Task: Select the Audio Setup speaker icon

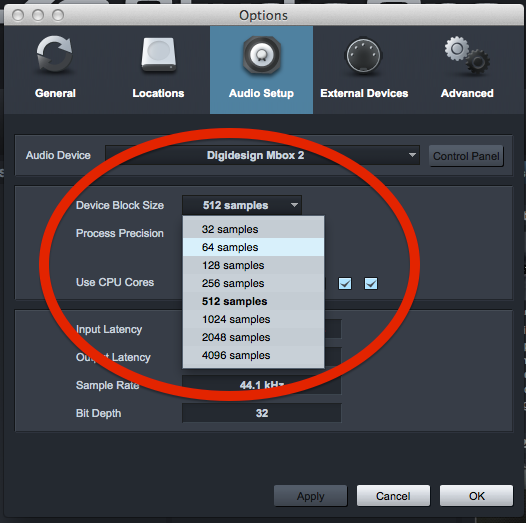Action: point(262,55)
